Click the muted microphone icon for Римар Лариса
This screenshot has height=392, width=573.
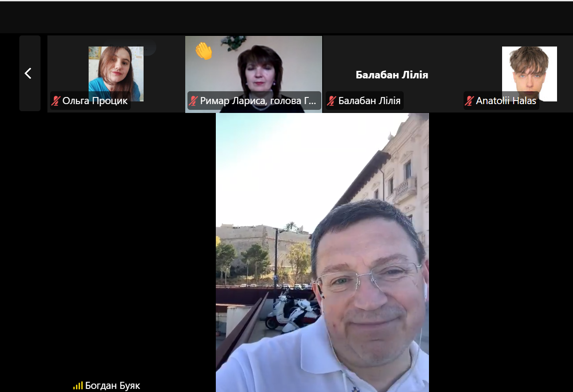click(193, 101)
